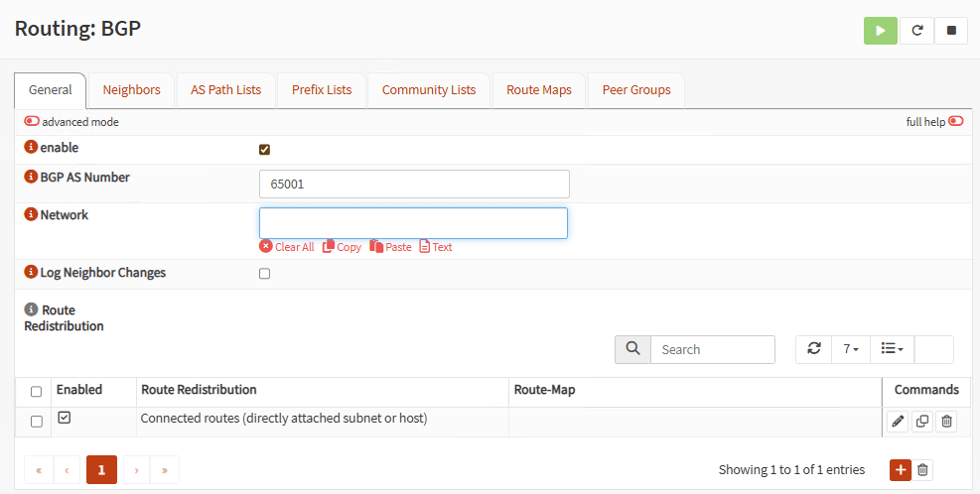Click the route redistribution Search field
This screenshot has height=494, width=980.
[712, 349]
